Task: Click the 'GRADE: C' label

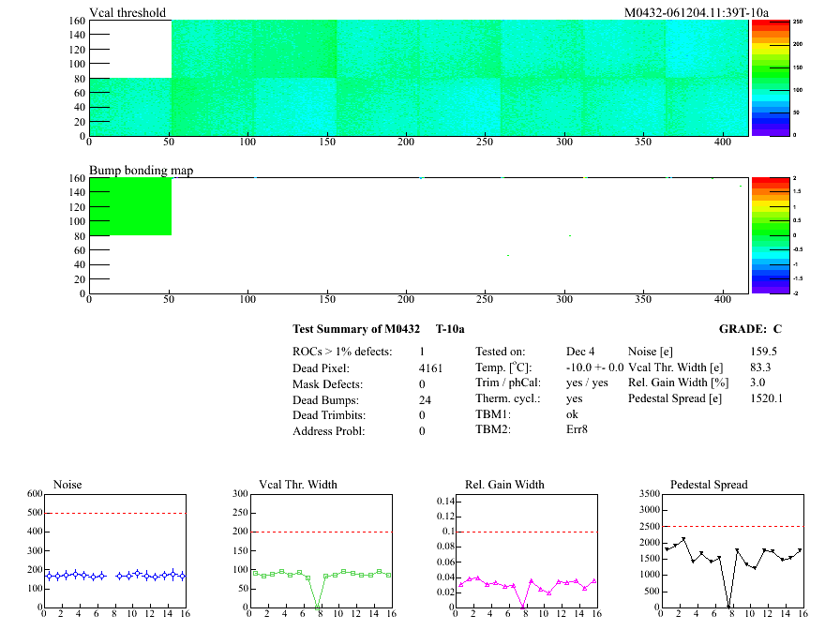Action: coord(750,329)
